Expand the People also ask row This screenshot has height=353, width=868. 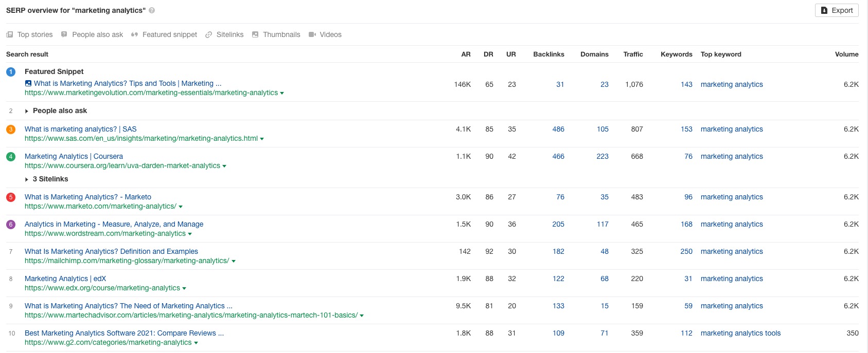(27, 111)
